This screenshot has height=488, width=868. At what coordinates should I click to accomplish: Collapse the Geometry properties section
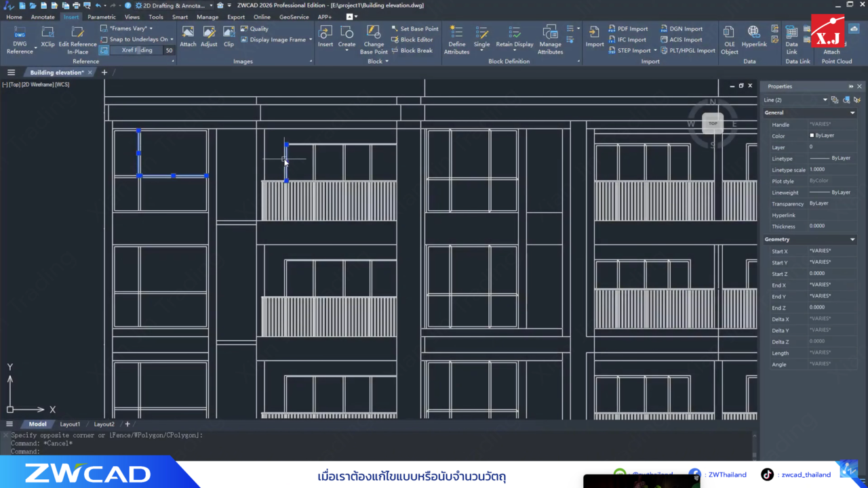[852, 239]
